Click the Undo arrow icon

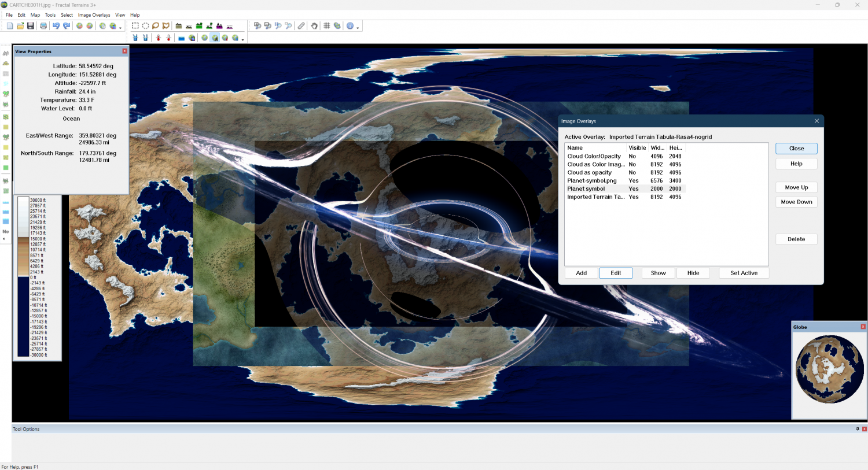[56, 26]
